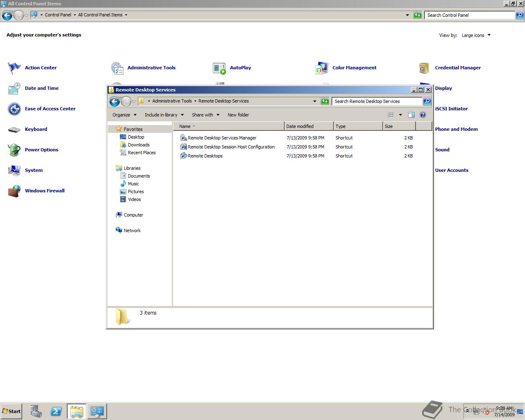This screenshot has width=525, height=420.
Task: Select Pictures in the navigation pane
Action: [136, 192]
